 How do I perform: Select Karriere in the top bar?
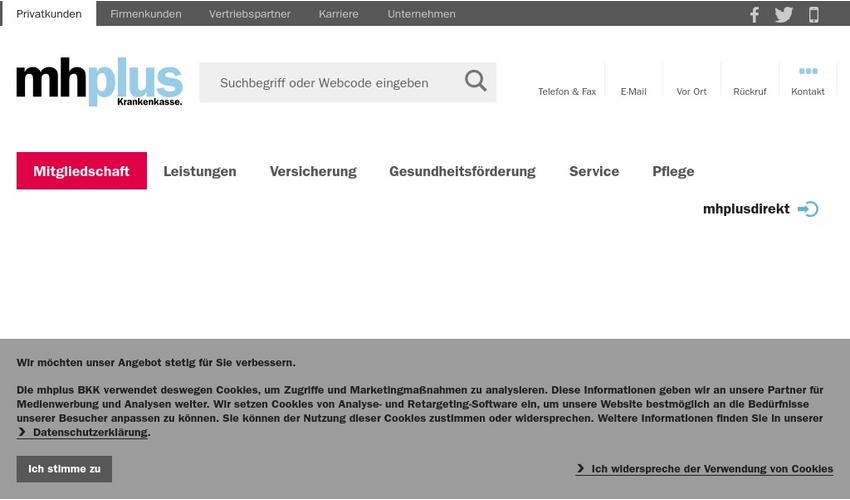pos(338,14)
